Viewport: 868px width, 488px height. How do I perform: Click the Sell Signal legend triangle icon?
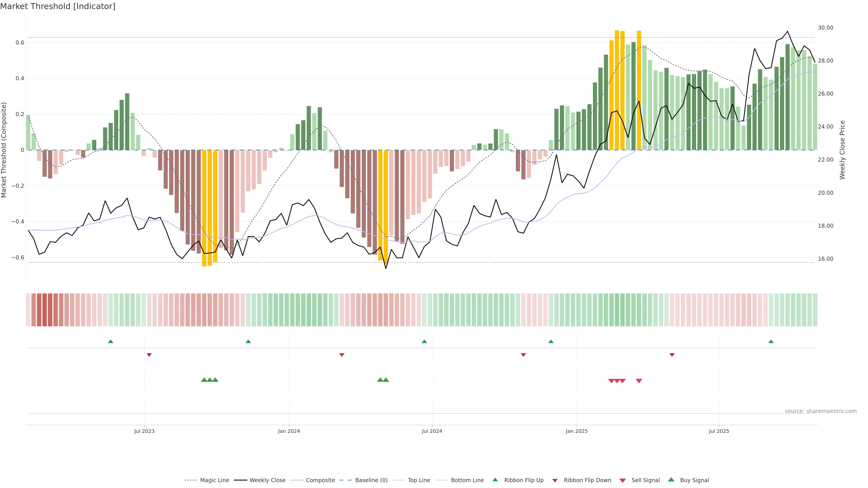pyautogui.click(x=622, y=481)
